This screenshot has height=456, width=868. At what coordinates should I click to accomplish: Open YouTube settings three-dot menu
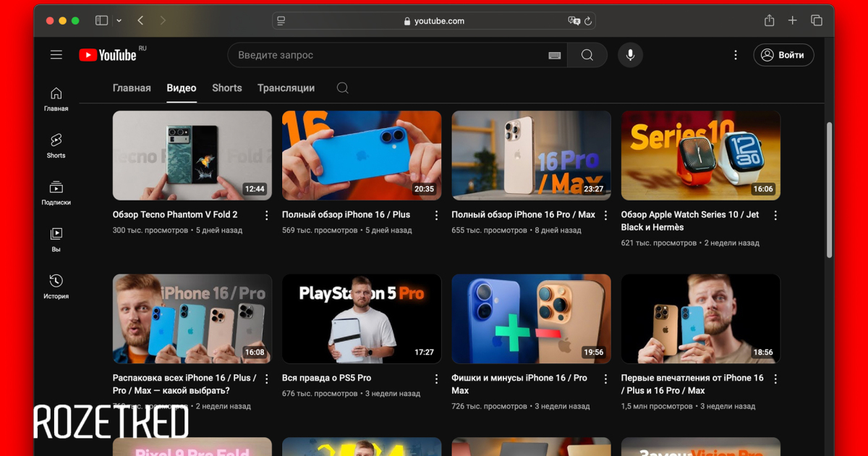(x=735, y=55)
